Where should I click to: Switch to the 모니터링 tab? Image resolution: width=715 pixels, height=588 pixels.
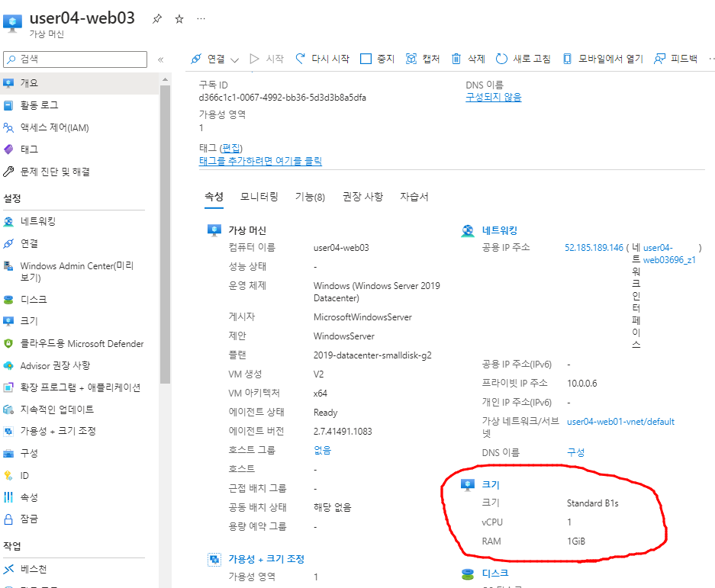coord(259,197)
